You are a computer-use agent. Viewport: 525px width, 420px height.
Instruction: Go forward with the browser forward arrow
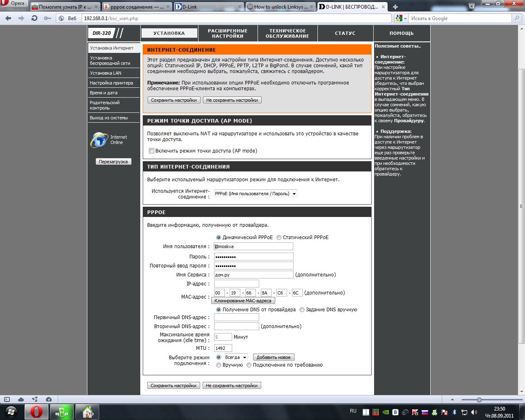(x=21, y=18)
